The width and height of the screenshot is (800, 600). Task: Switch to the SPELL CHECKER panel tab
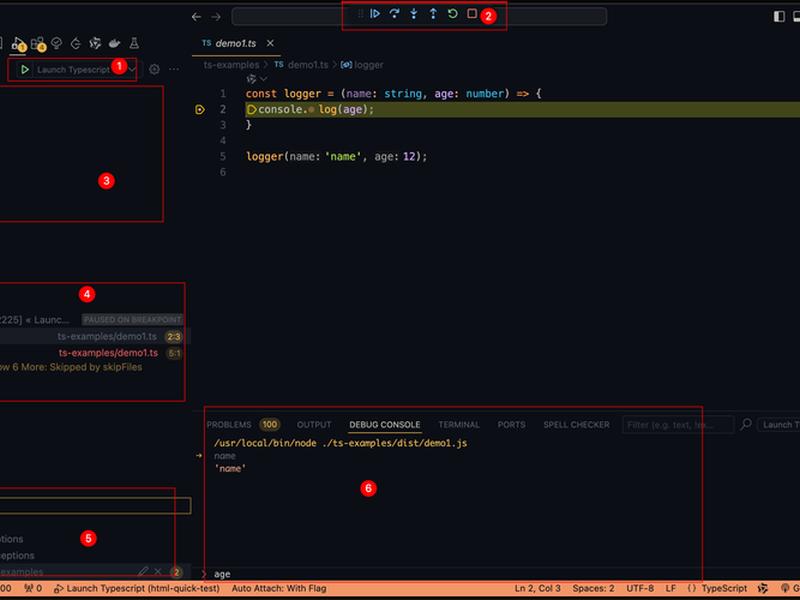pyautogui.click(x=577, y=425)
